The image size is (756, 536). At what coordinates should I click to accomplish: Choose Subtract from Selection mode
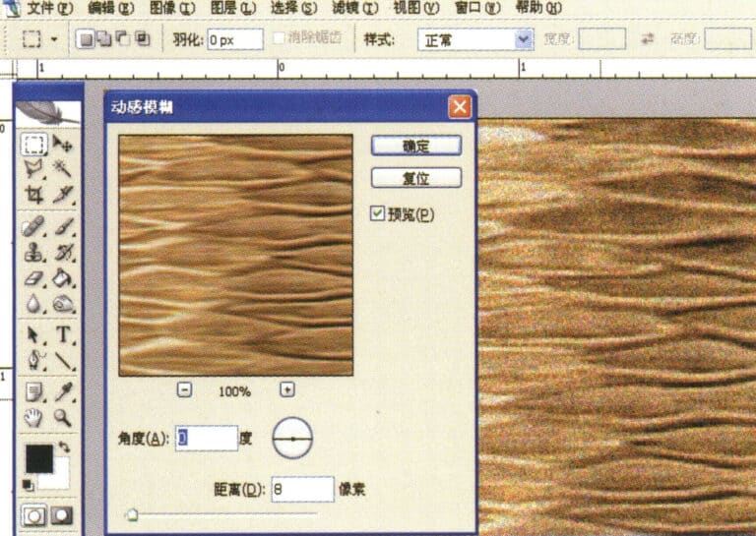pyautogui.click(x=123, y=39)
